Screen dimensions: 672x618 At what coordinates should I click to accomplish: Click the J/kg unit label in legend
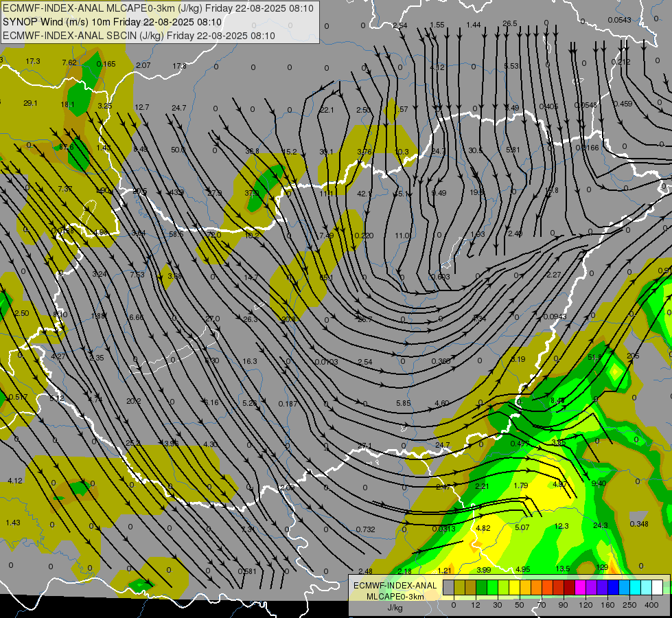pos(395,608)
